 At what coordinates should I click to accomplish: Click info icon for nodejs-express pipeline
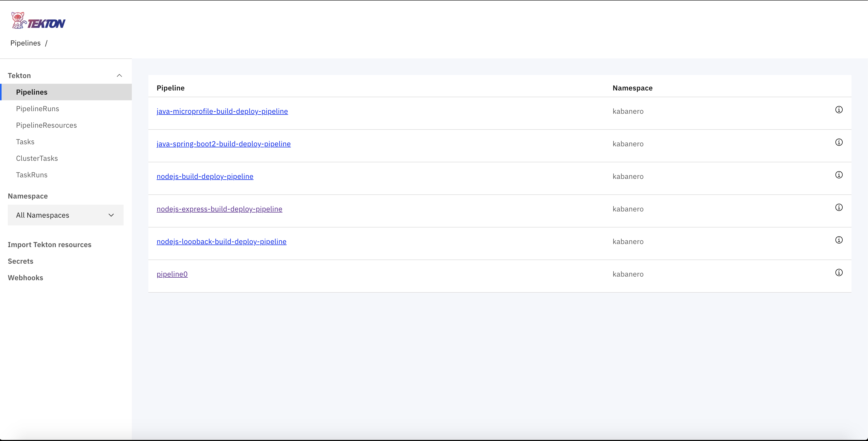point(839,208)
